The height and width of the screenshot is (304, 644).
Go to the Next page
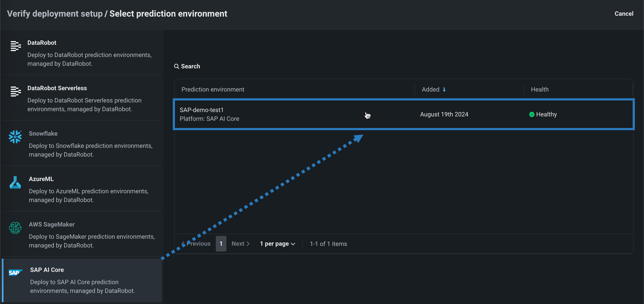pos(240,244)
